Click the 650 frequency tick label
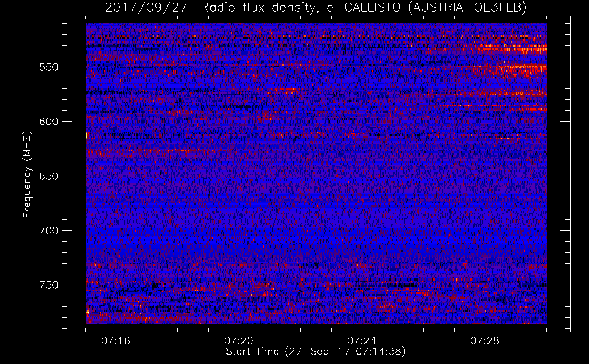Screen dimensions: 589x364 [x=49, y=176]
